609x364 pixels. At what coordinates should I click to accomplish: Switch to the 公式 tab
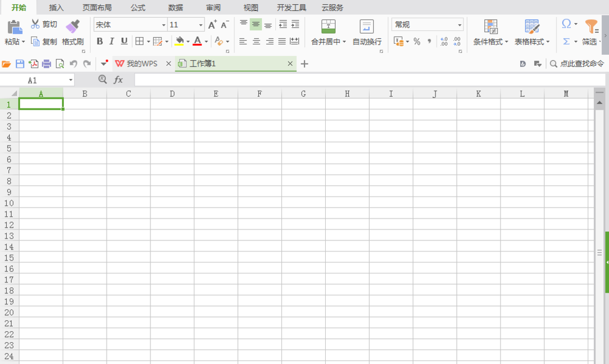pyautogui.click(x=138, y=7)
